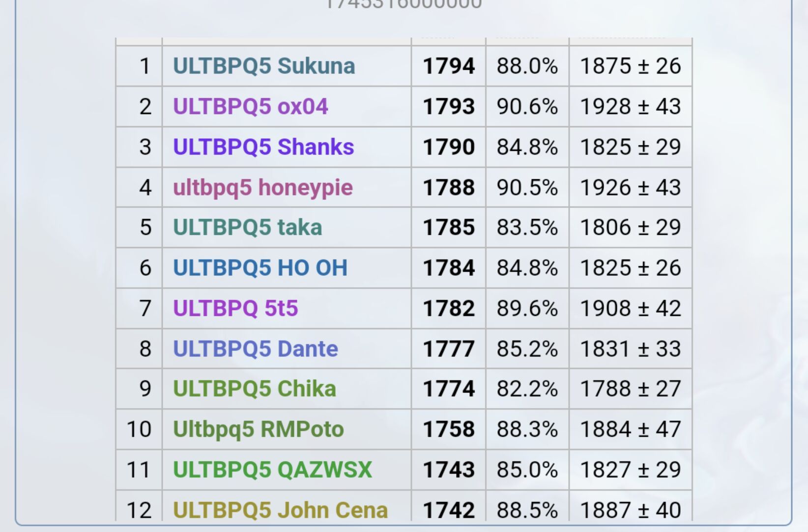This screenshot has height=532, width=808.
Task: Click the 1908 ± 42 Glicko value
Action: tap(630, 308)
